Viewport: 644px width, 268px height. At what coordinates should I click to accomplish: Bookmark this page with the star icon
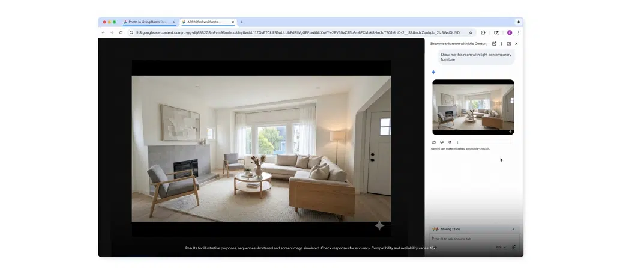click(x=471, y=33)
